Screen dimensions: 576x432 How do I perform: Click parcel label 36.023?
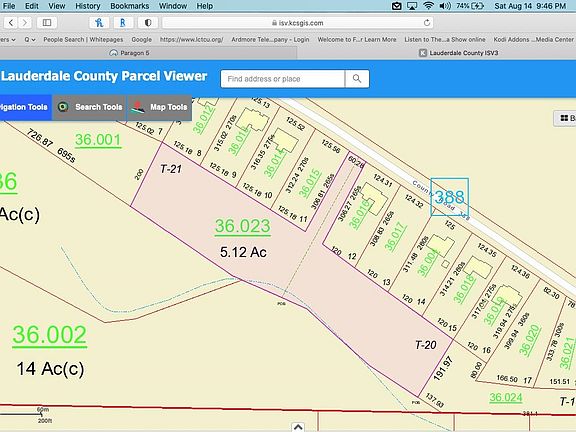click(x=242, y=226)
